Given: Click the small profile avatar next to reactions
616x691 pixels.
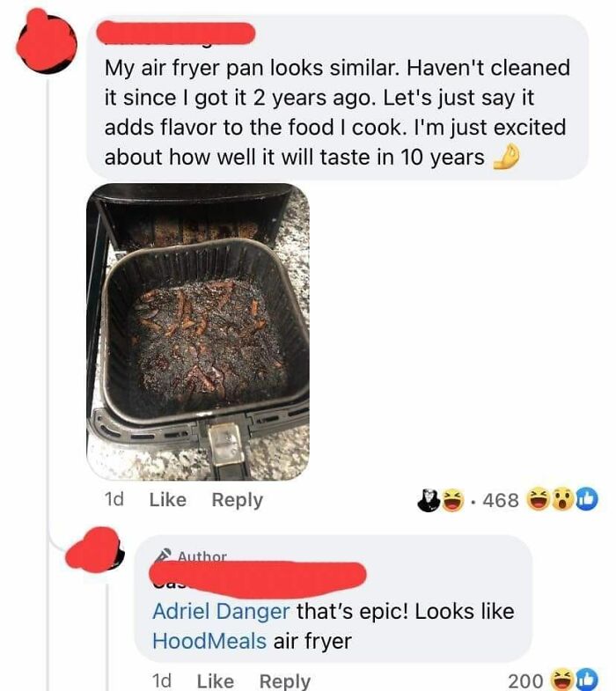Looking at the screenshot, I should (429, 500).
